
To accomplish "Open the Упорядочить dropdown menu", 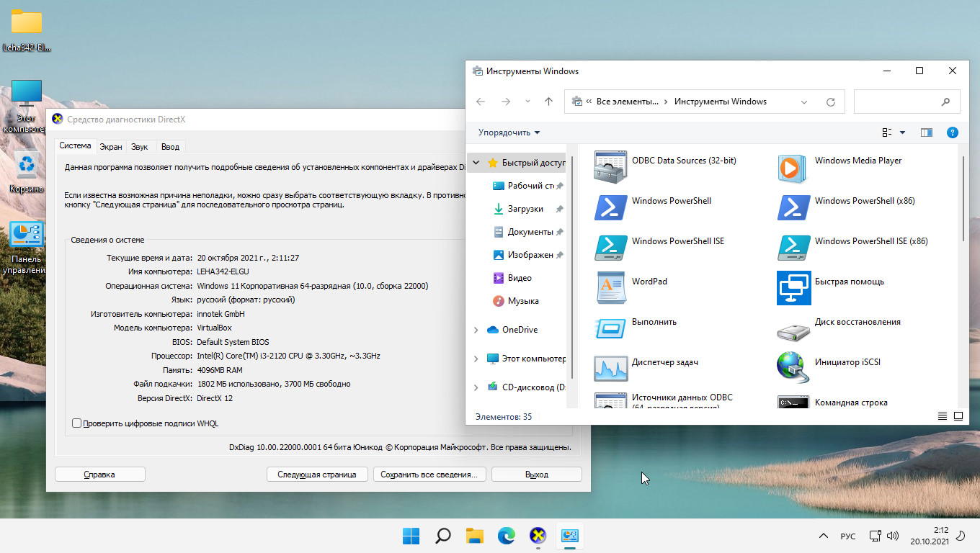I will 509,132.
